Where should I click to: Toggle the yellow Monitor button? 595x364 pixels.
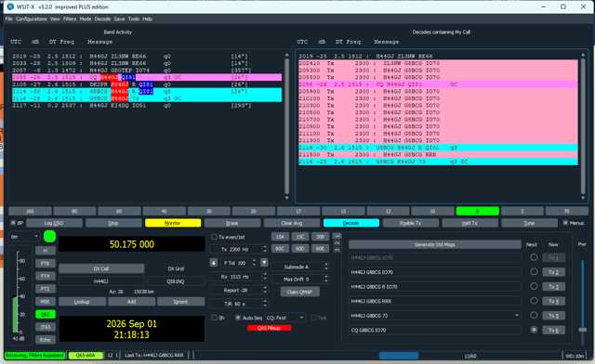click(173, 223)
